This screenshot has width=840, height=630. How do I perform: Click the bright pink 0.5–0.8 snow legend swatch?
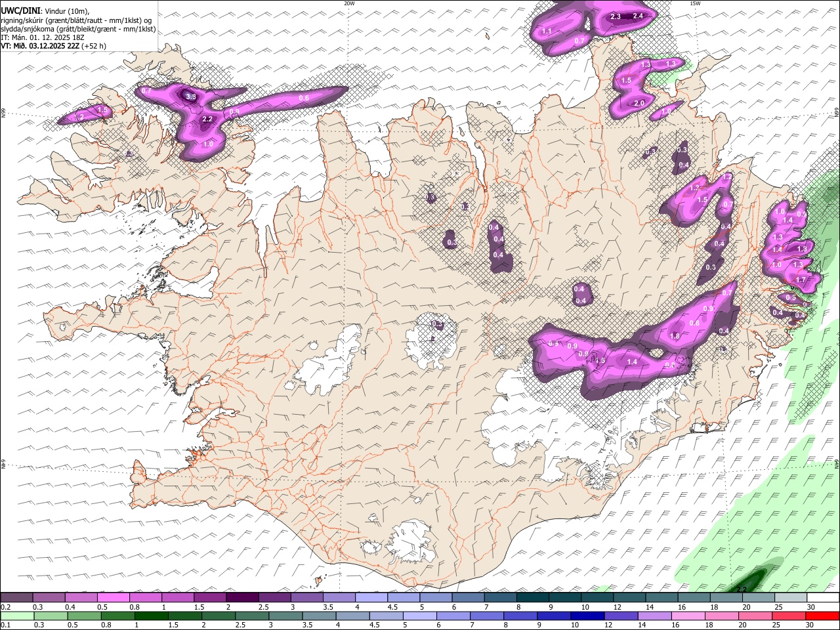(x=114, y=598)
